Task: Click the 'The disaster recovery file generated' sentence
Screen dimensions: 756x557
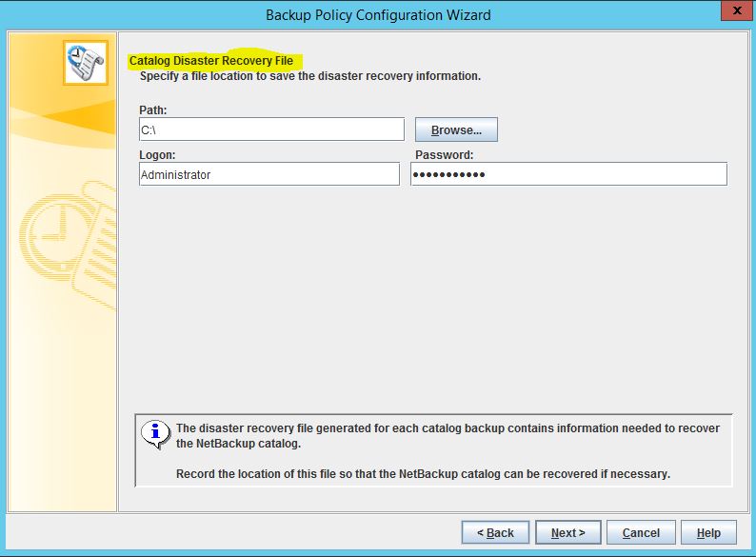Action: [x=448, y=435]
